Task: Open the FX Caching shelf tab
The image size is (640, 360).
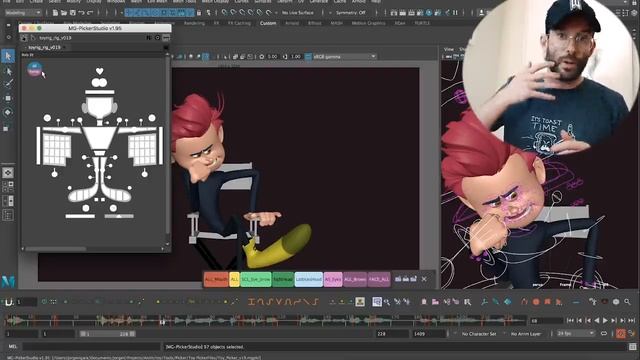Action: pyautogui.click(x=239, y=23)
